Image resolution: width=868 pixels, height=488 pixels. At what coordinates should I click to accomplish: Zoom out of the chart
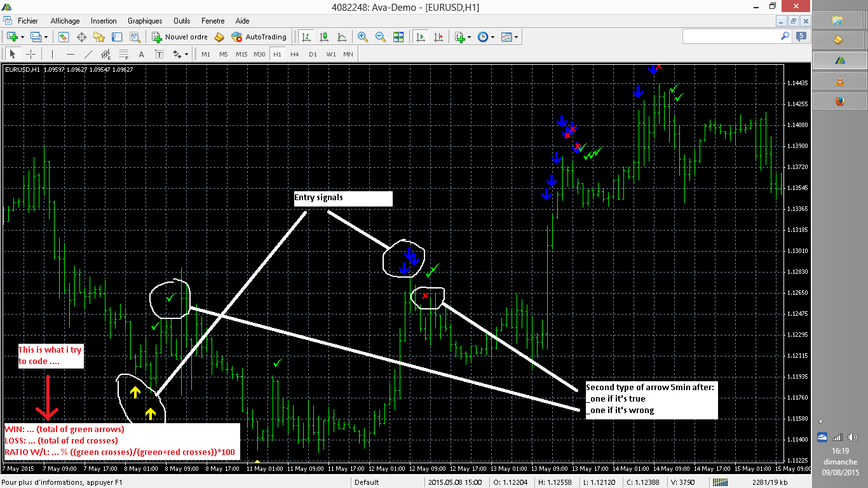pos(381,37)
